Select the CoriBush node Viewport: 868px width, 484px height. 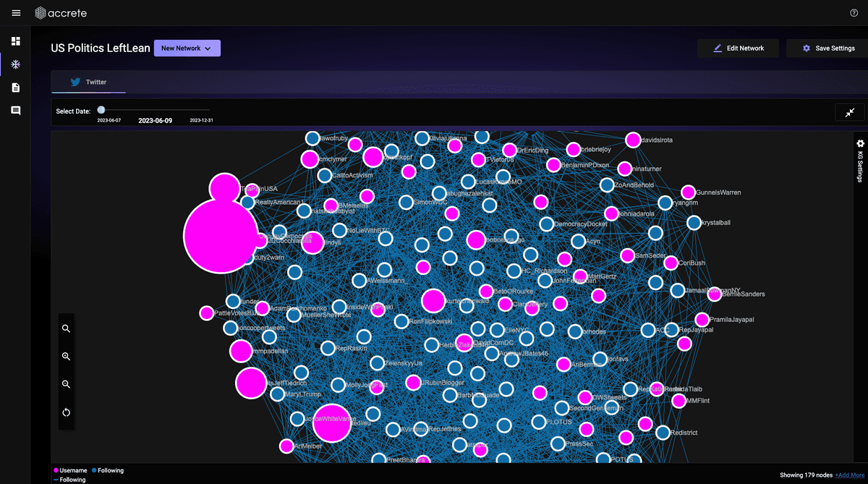[671, 263]
